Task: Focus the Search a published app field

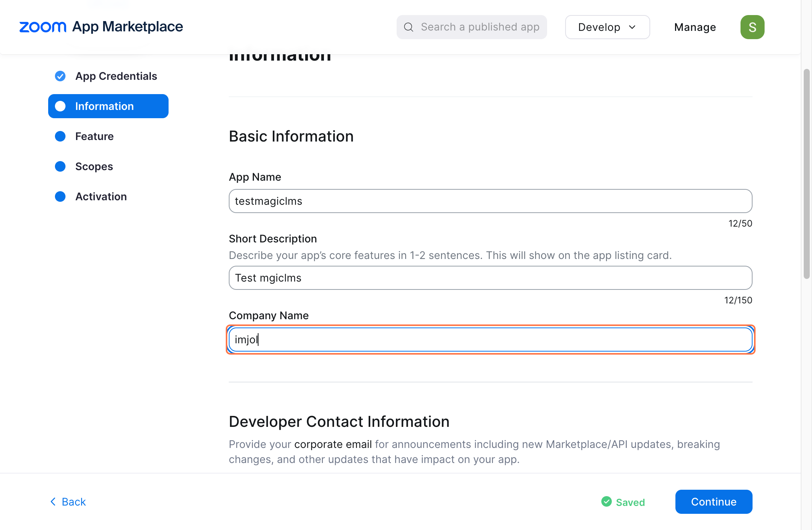Action: point(472,27)
